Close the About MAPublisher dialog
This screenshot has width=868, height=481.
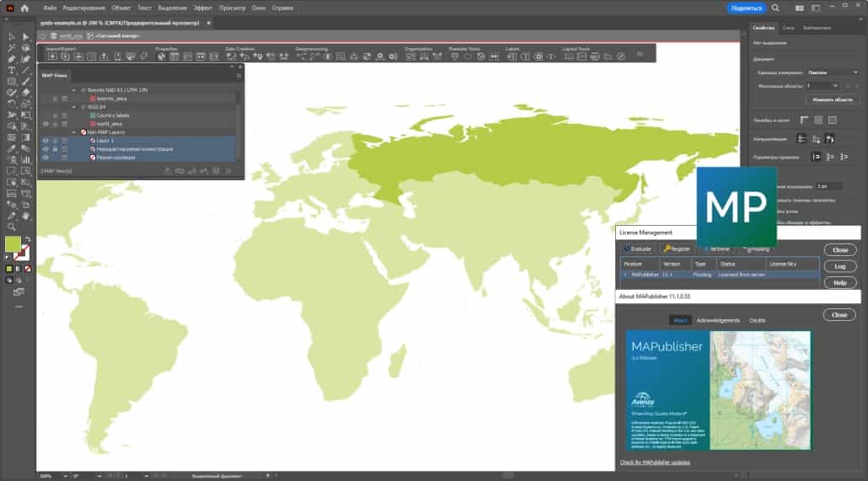[839, 315]
